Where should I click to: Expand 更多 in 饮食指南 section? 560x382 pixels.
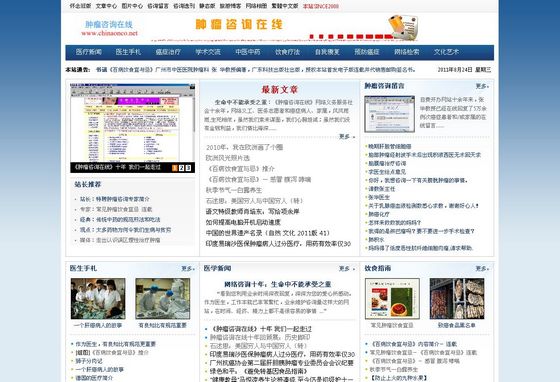[482, 268]
